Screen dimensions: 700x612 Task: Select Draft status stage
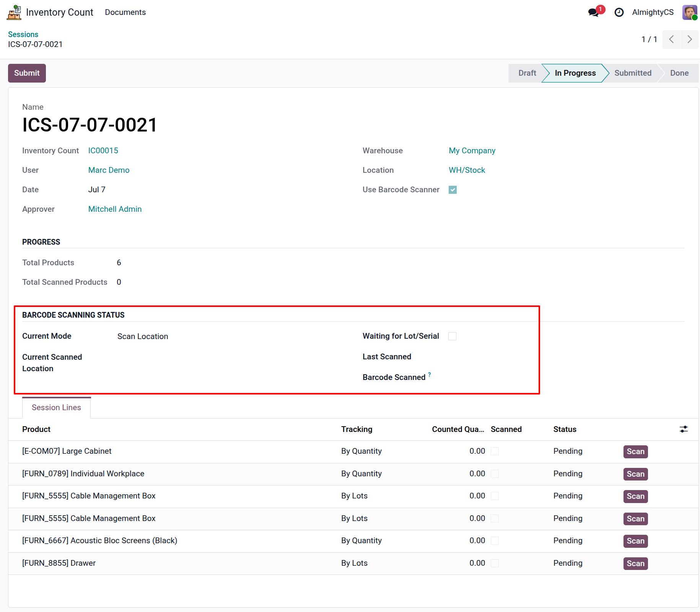527,73
